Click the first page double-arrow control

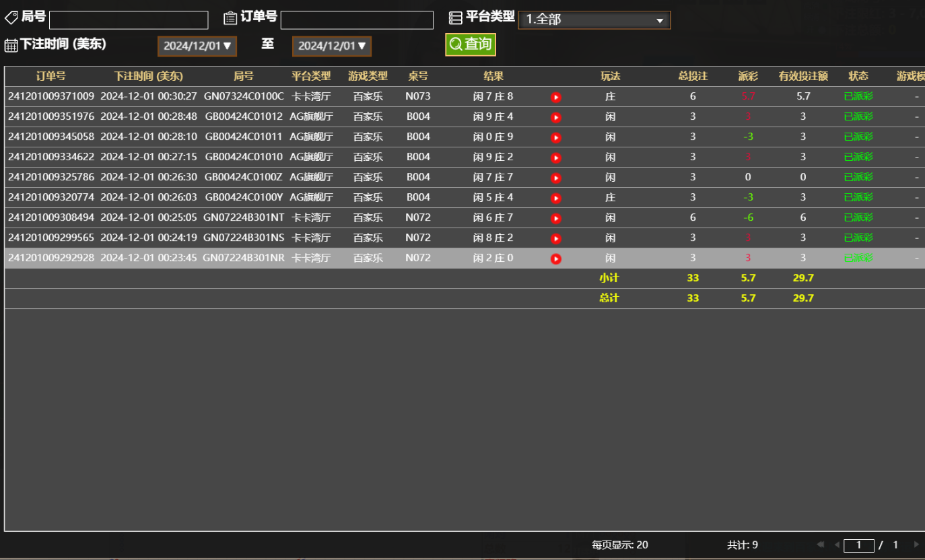pyautogui.click(x=819, y=545)
